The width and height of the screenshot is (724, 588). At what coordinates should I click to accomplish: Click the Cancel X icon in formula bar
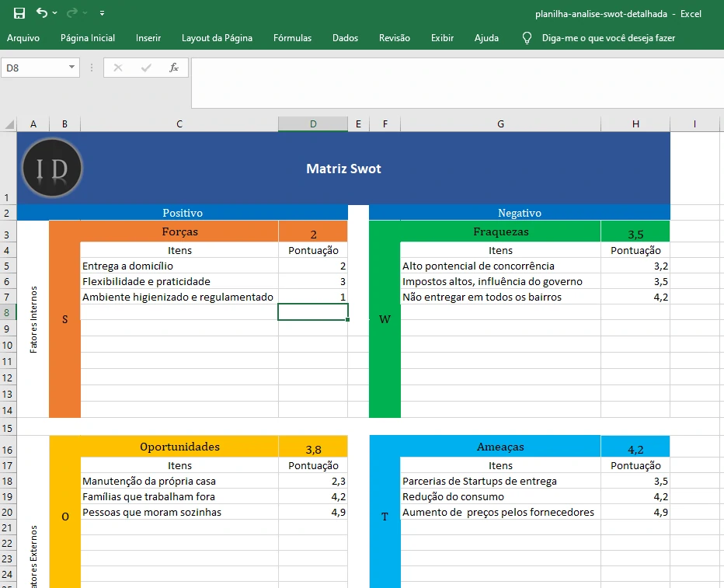coord(118,68)
